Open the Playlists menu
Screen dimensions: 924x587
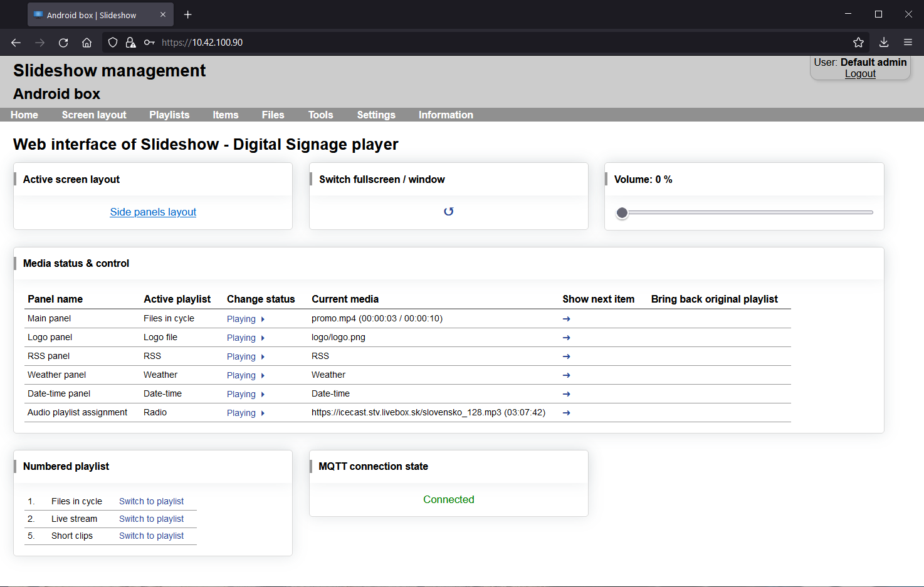pos(169,115)
